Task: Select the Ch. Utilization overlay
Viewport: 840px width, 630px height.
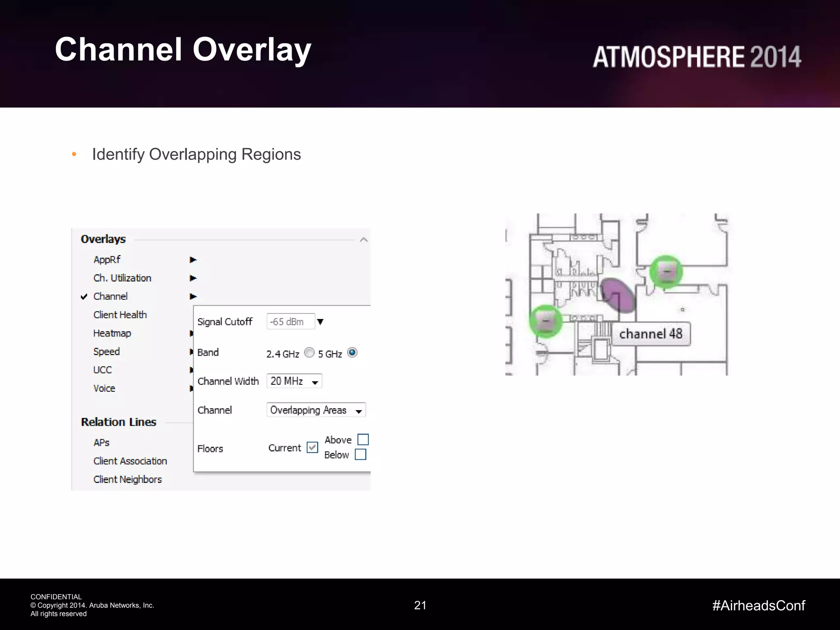Action: point(122,278)
